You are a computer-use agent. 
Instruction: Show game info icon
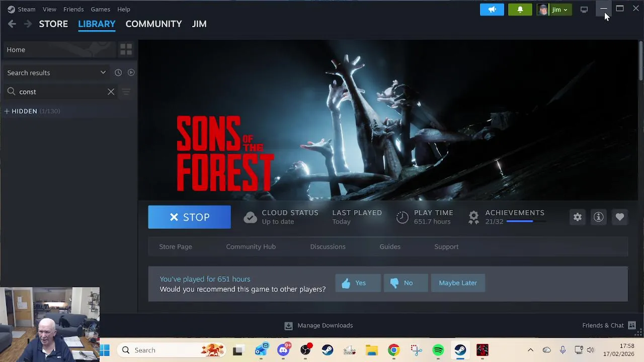(x=599, y=217)
